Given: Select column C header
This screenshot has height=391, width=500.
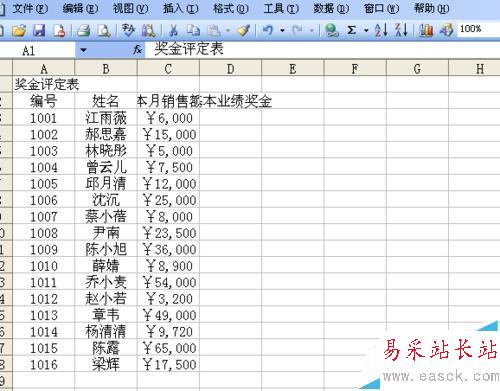Looking at the screenshot, I should [168, 69].
